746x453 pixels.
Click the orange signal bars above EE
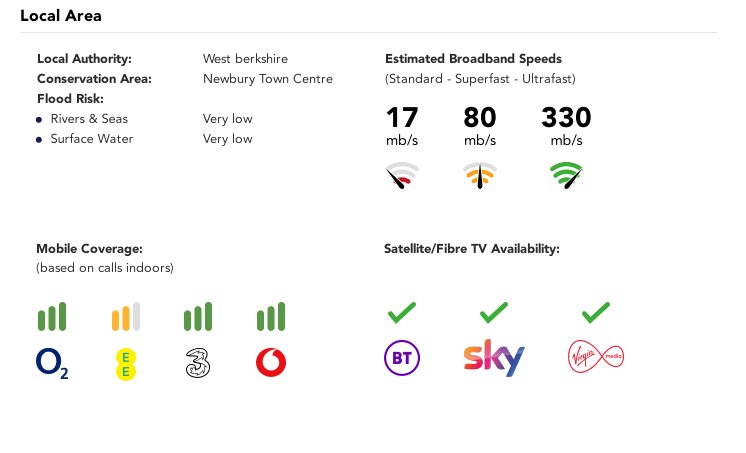[126, 316]
